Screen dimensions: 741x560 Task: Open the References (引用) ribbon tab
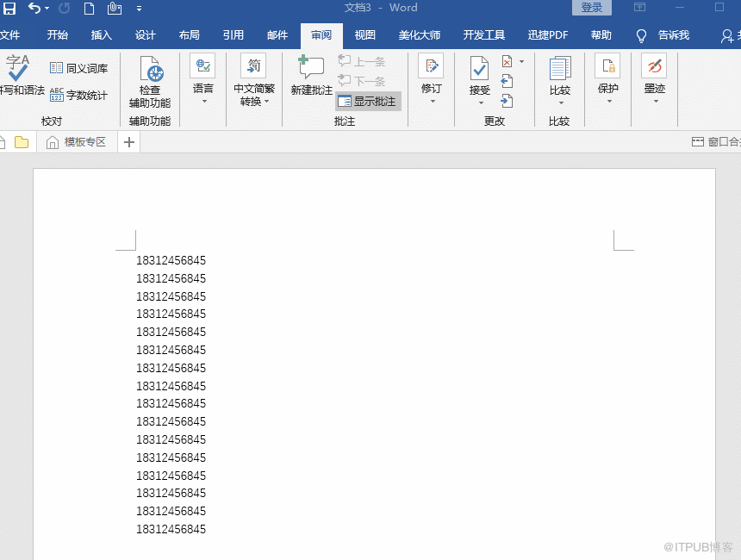click(x=234, y=35)
